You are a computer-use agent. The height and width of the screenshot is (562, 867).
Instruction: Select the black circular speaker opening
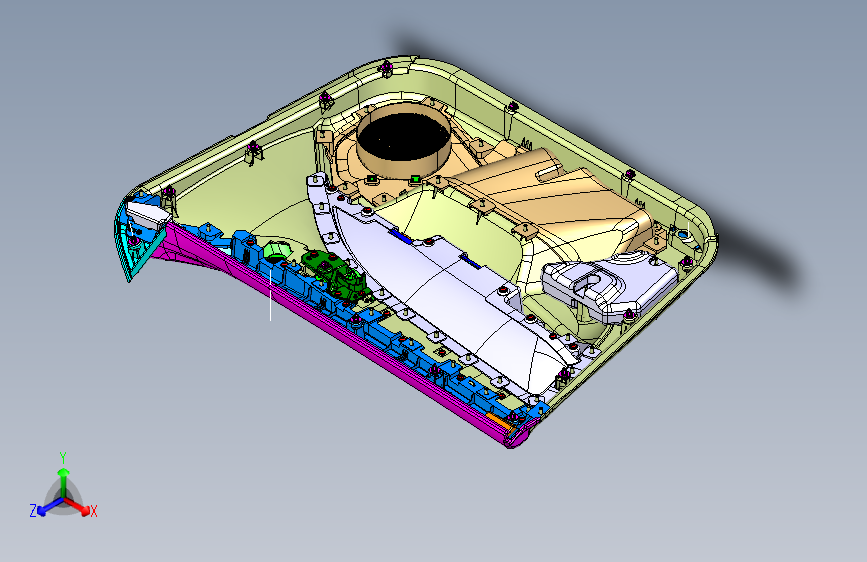tap(403, 137)
